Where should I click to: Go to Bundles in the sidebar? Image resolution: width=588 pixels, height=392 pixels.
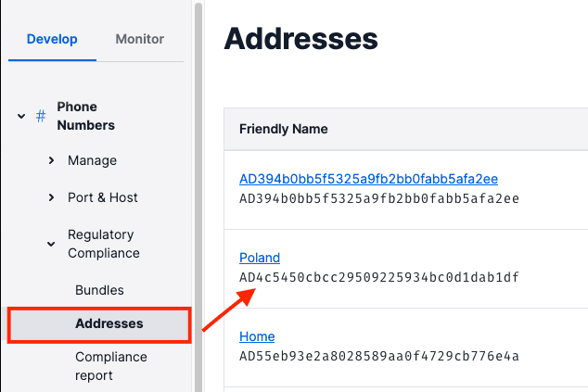tap(99, 290)
